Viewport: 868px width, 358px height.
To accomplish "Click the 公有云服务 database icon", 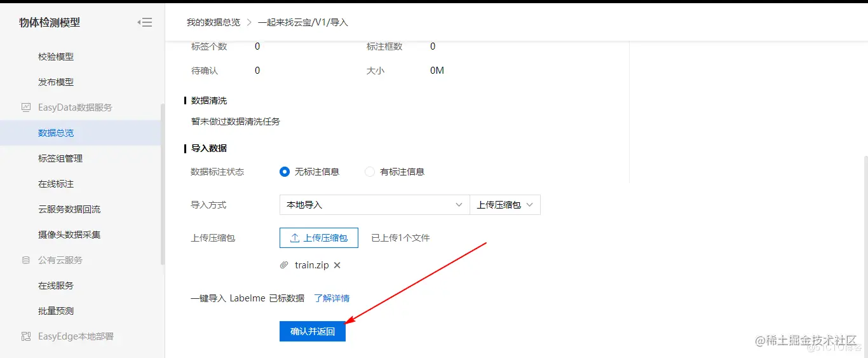I will (x=26, y=260).
